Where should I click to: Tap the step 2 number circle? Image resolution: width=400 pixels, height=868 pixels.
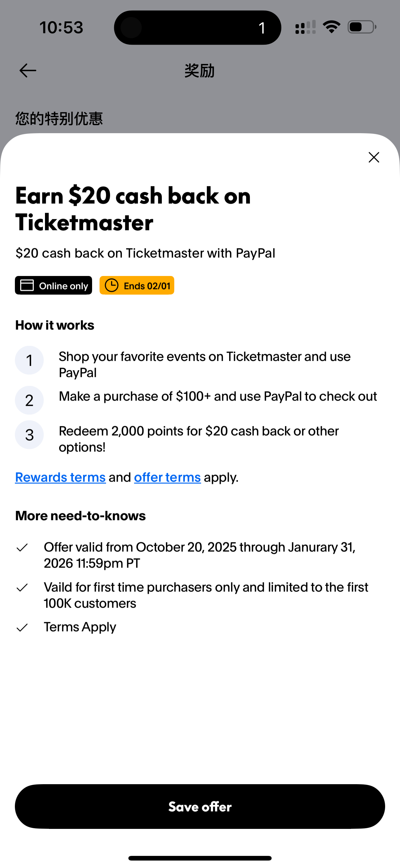coord(29,400)
